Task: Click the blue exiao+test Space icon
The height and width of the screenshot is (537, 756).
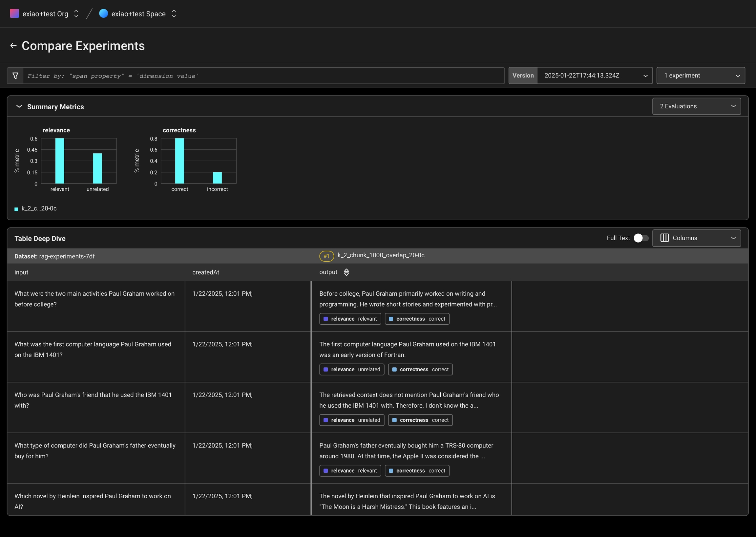Action: (103, 13)
